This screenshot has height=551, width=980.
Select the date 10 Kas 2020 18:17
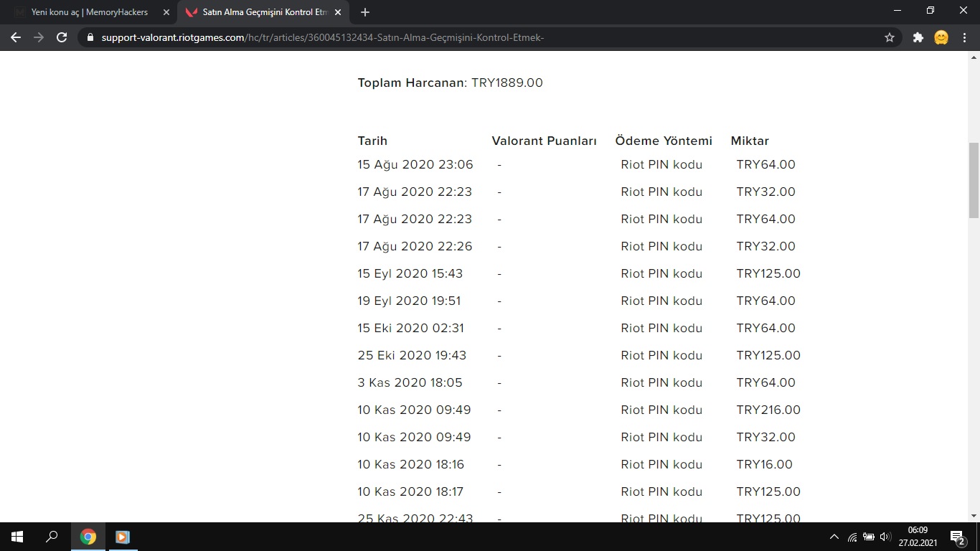tap(410, 491)
